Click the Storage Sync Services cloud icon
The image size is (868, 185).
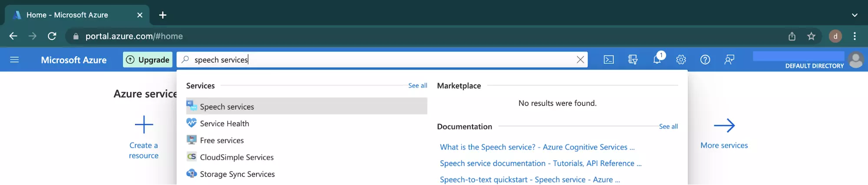pyautogui.click(x=191, y=174)
